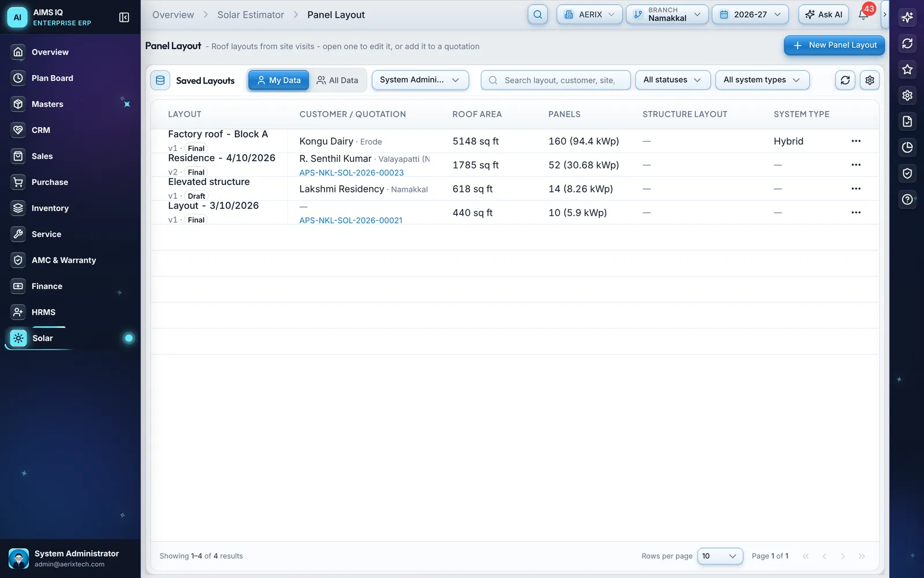
Task: Click the sync icon in right rail
Action: tap(907, 43)
